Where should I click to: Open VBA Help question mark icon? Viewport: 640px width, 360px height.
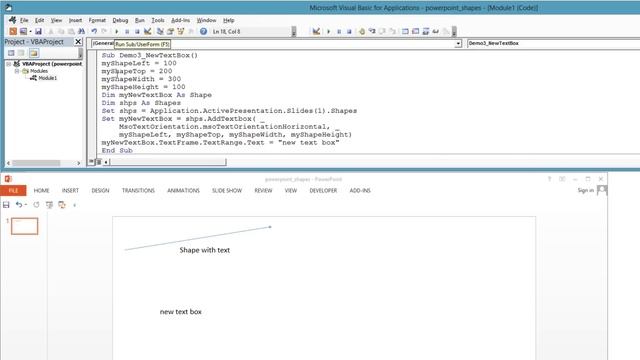(203, 31)
